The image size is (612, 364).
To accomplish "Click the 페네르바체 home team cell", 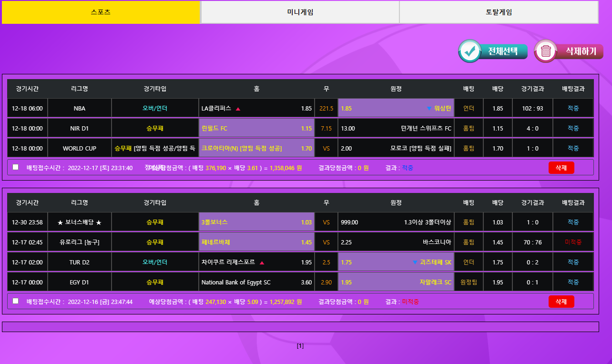I will click(256, 242).
